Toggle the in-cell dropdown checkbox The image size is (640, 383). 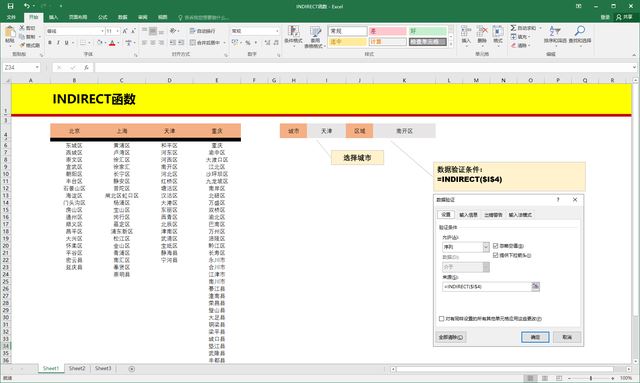(x=496, y=255)
